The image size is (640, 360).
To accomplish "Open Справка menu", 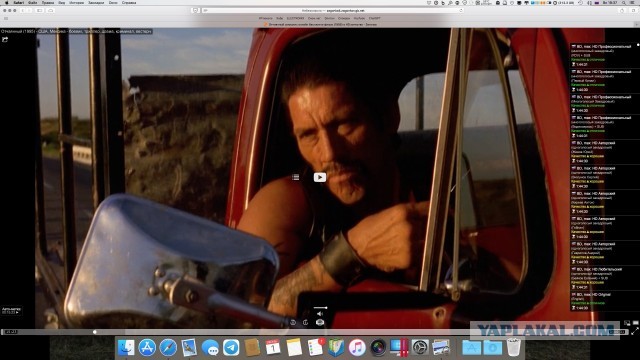I will [x=129, y=2].
